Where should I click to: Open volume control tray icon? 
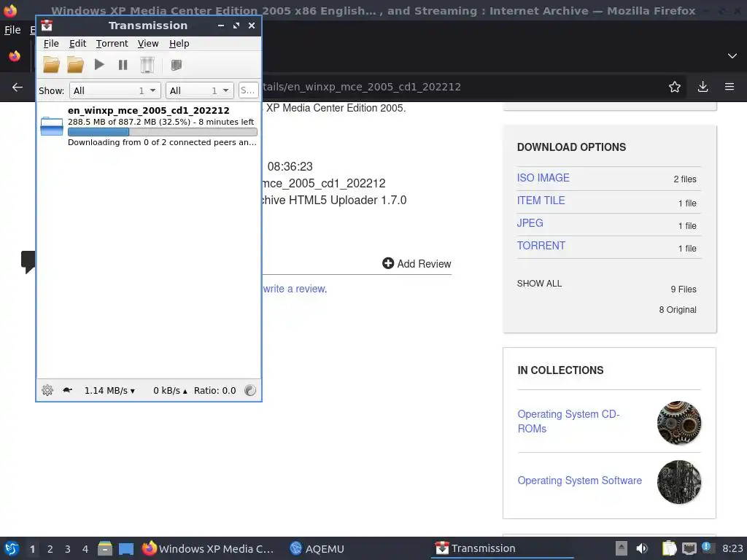[x=642, y=548]
